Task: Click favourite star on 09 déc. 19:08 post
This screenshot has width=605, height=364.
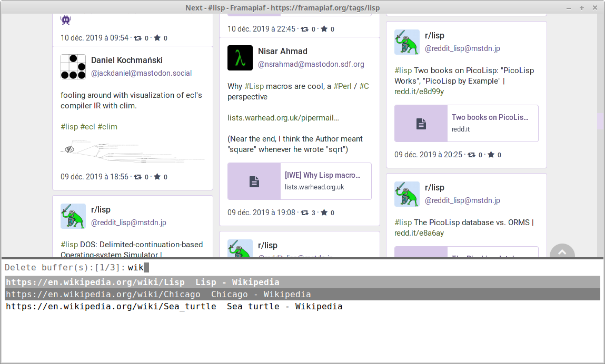Action: [324, 213]
